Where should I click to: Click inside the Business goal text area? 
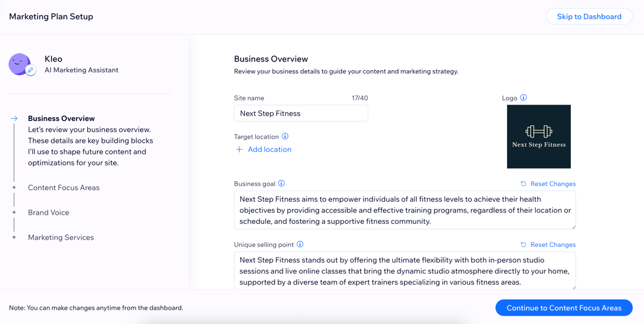coord(405,210)
